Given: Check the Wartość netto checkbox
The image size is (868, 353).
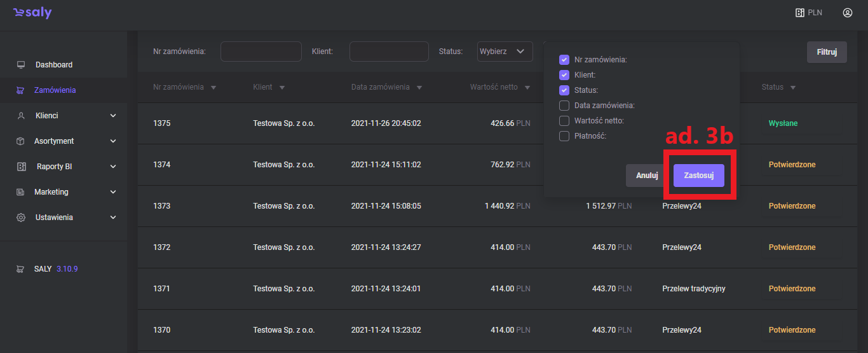Looking at the screenshot, I should coord(564,121).
